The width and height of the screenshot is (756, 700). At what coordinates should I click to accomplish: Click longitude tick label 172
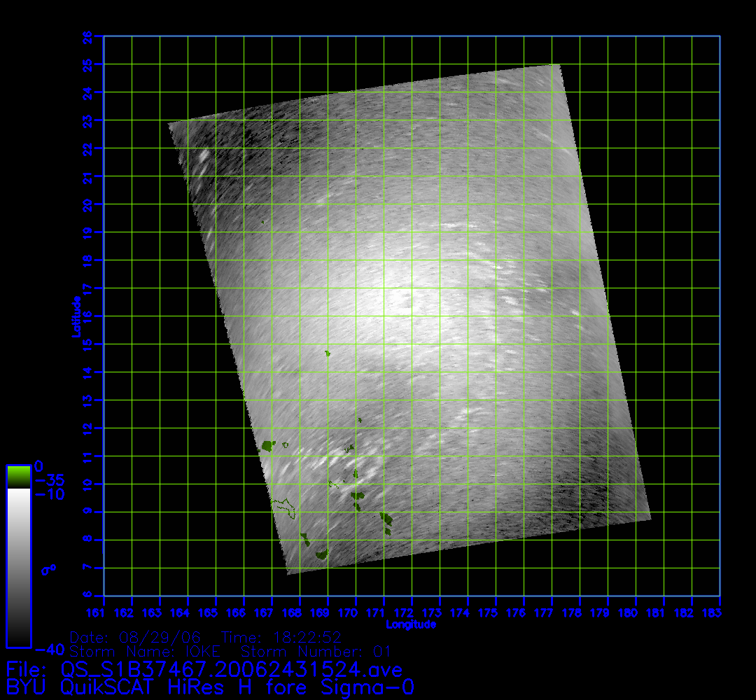point(412,614)
